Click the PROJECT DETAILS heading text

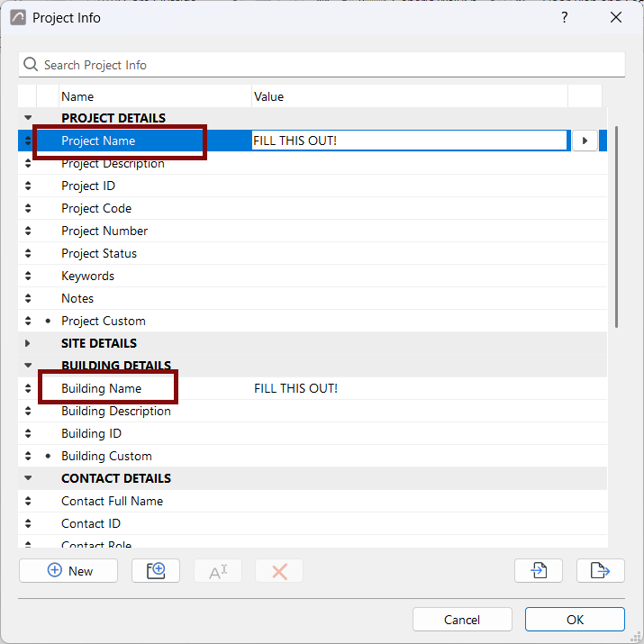(x=113, y=118)
